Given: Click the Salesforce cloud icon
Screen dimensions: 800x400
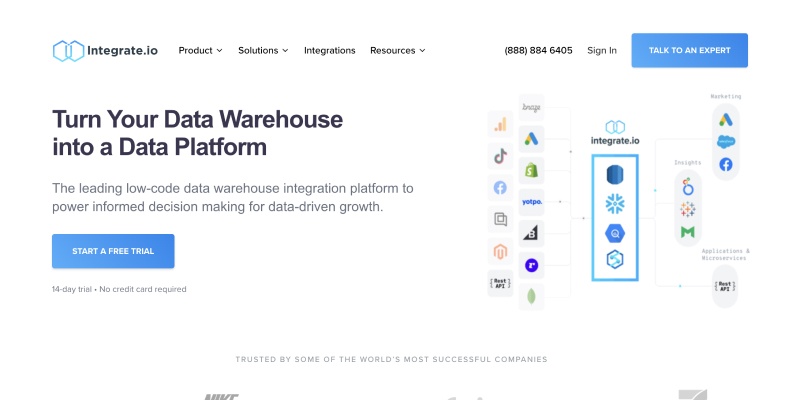Looking at the screenshot, I should 726,142.
